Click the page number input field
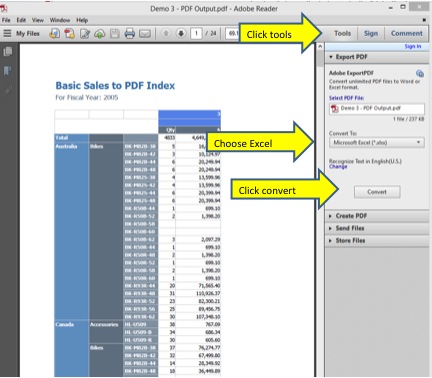 coord(196,33)
